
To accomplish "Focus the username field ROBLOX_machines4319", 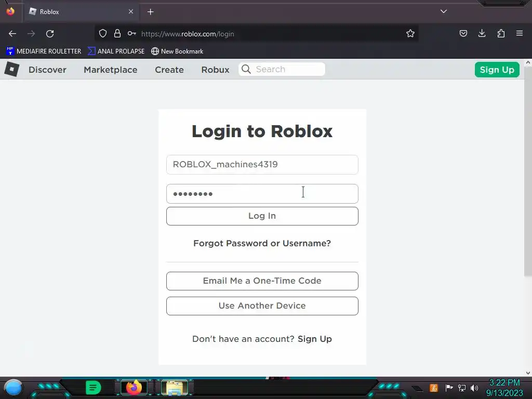I will [x=262, y=165].
